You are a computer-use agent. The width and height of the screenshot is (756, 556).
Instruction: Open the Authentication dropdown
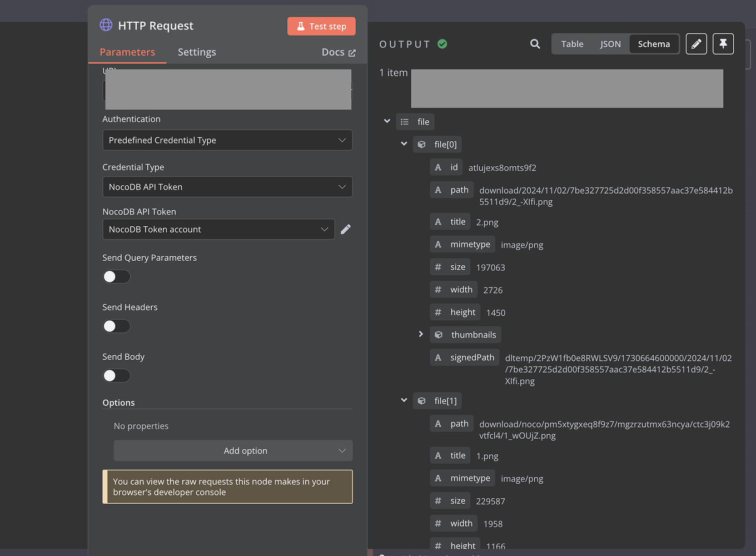[x=227, y=140]
